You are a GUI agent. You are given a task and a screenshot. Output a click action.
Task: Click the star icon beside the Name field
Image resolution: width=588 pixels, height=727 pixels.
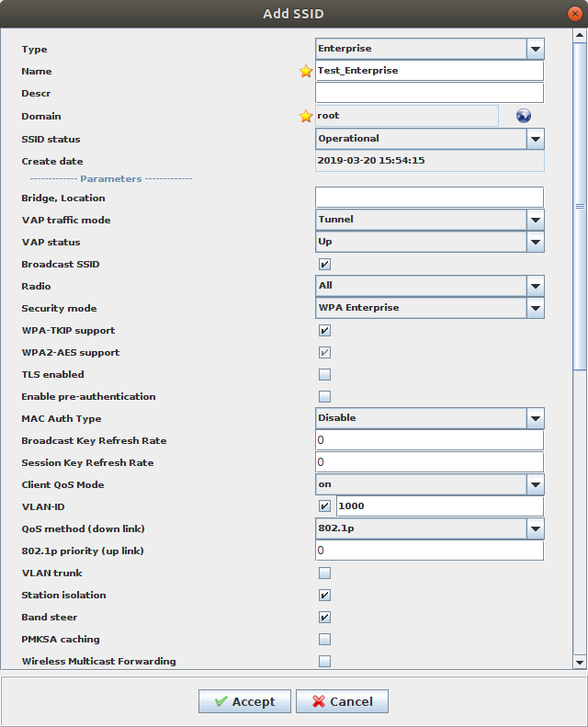tap(306, 71)
